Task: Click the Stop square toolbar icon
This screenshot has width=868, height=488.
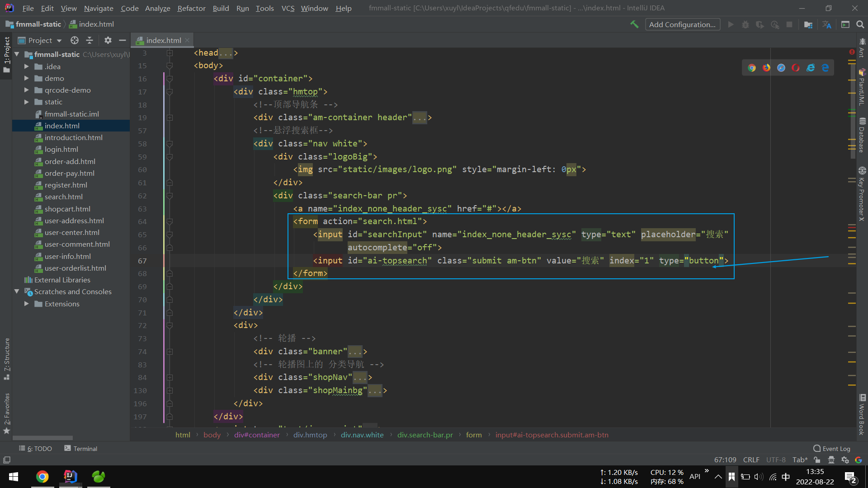Action: click(789, 24)
